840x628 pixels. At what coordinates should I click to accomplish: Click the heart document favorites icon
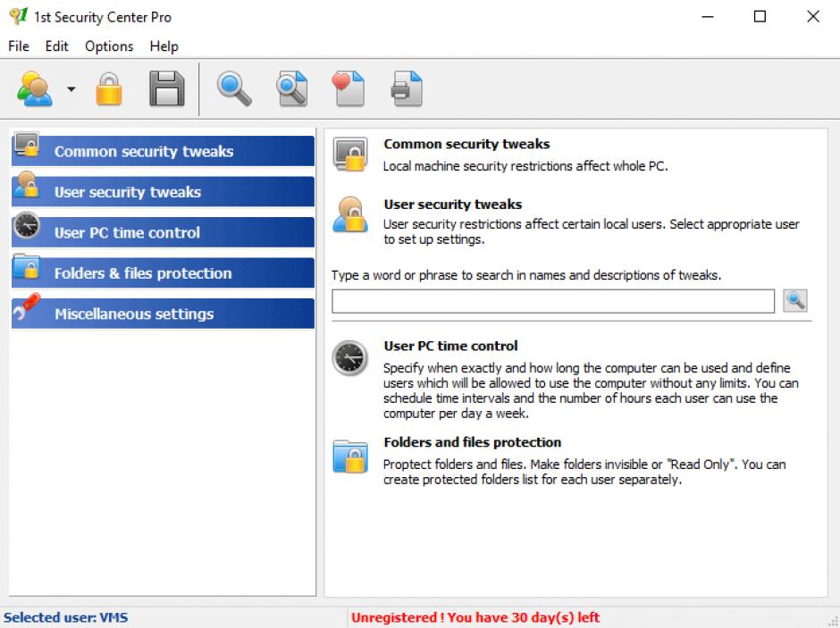coord(349,88)
